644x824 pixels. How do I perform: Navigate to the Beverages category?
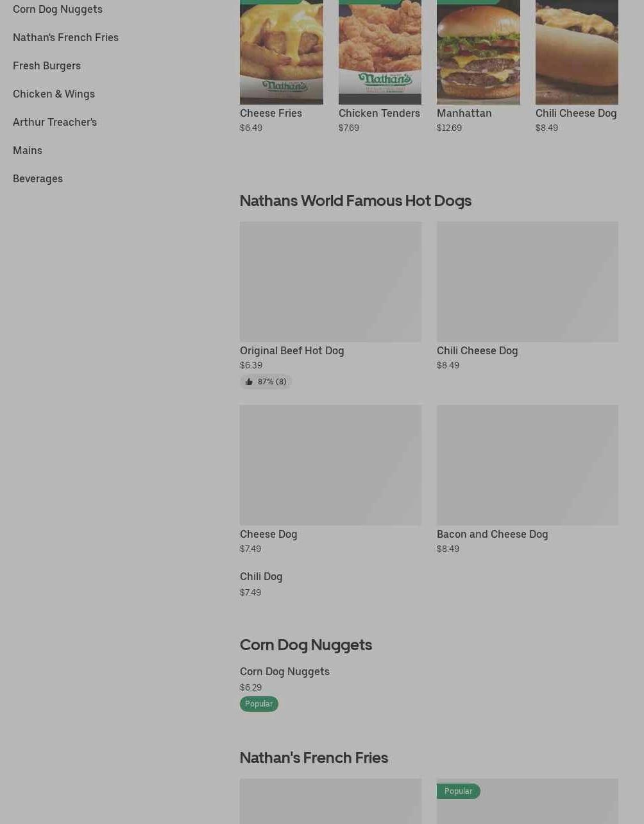pos(38,178)
